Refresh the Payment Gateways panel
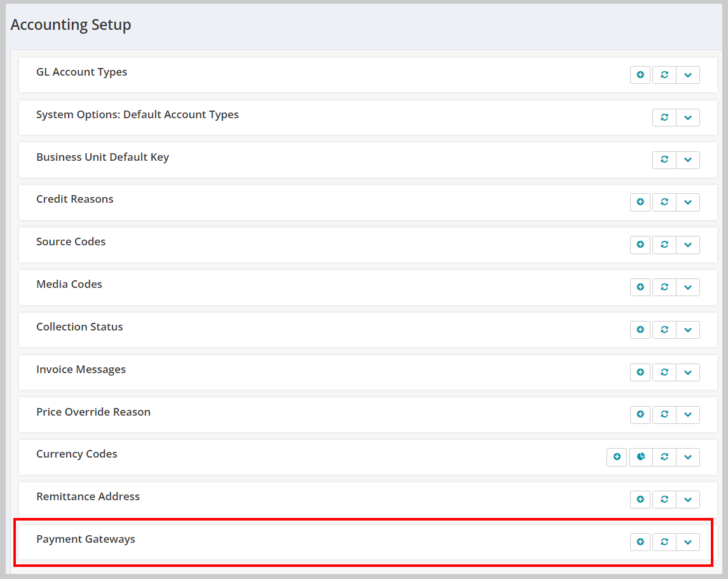Viewport: 728px width, 579px height. tap(664, 542)
